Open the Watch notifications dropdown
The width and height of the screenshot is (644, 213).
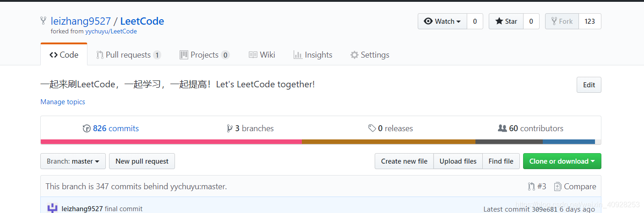[442, 21]
